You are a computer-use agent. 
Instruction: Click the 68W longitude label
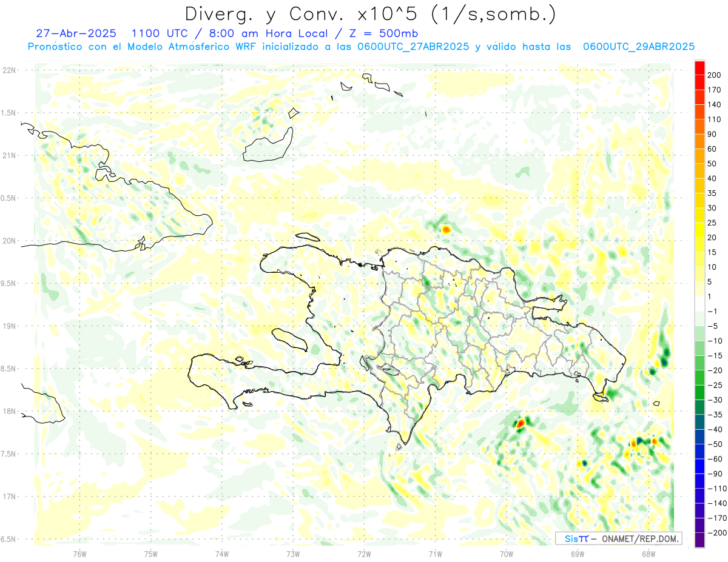pos(649,554)
